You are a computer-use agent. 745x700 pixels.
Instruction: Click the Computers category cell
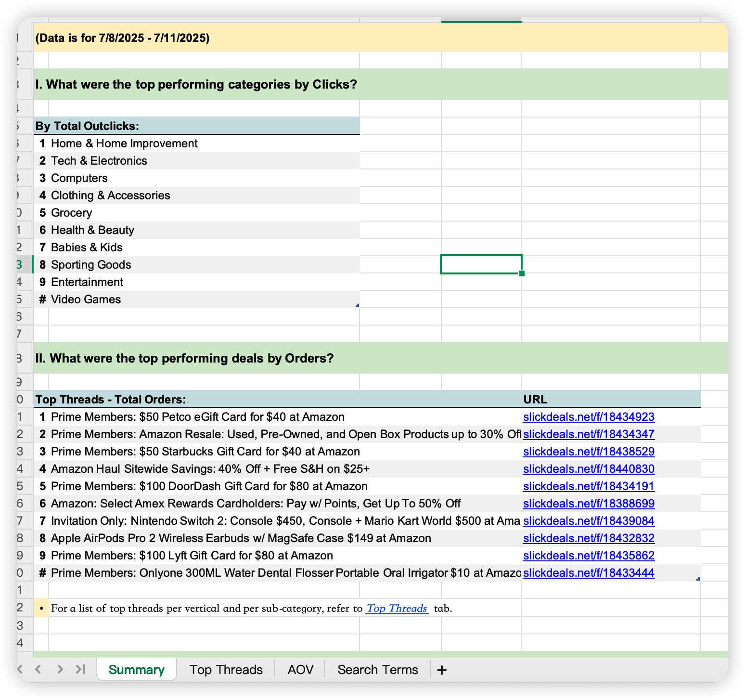tap(204, 178)
